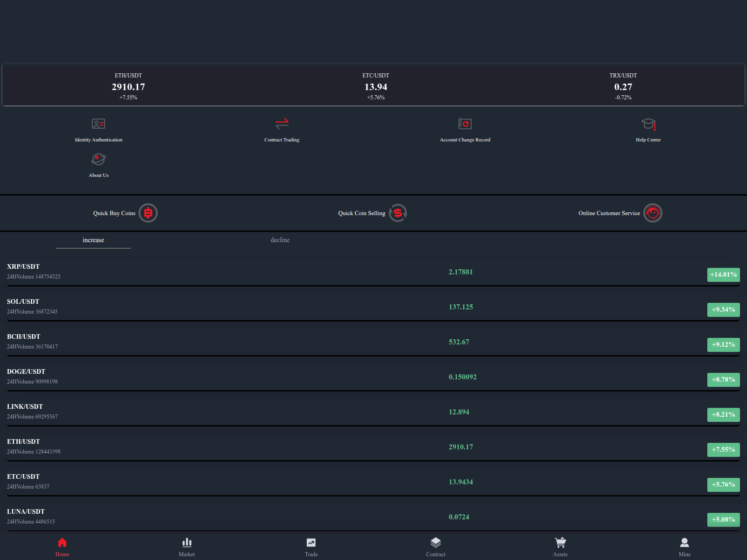747x560 pixels.
Task: Open Contract in bottom navigation
Action: [436, 546]
